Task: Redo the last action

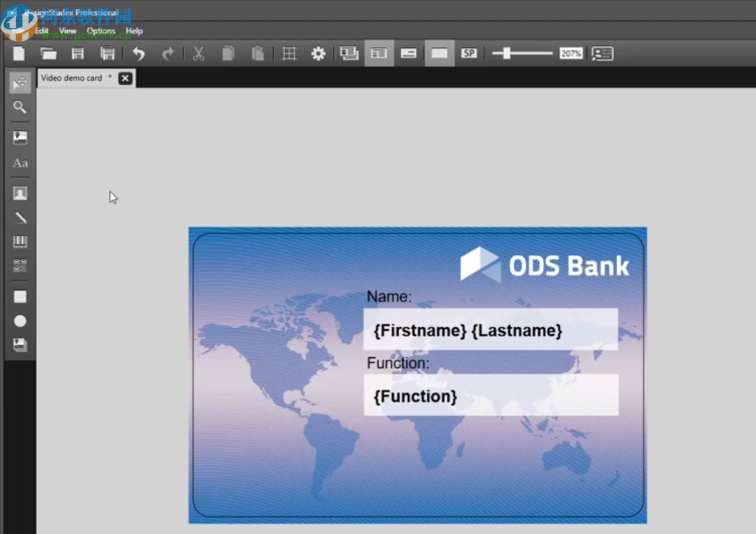Action: coord(167,54)
